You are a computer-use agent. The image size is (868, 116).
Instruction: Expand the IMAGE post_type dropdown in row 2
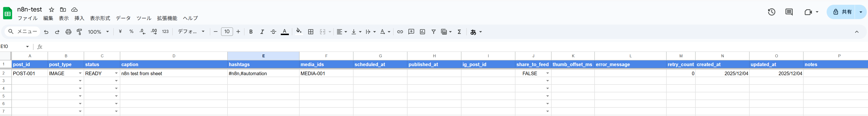point(80,73)
